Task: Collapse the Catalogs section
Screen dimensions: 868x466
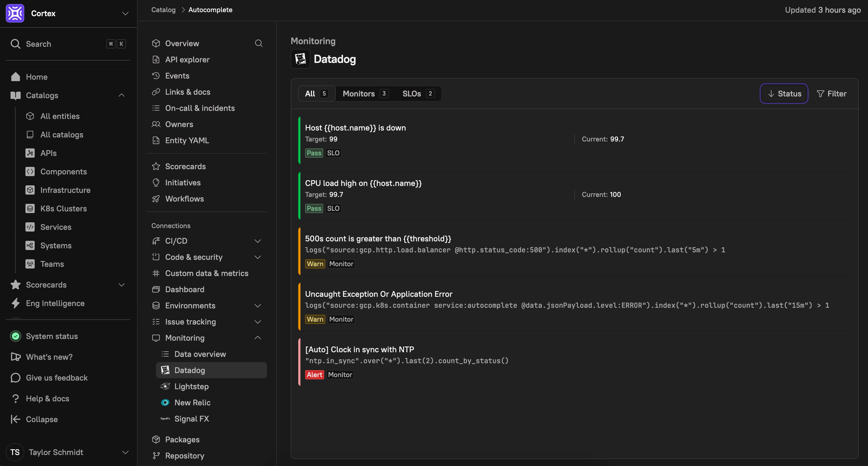Action: click(x=122, y=95)
